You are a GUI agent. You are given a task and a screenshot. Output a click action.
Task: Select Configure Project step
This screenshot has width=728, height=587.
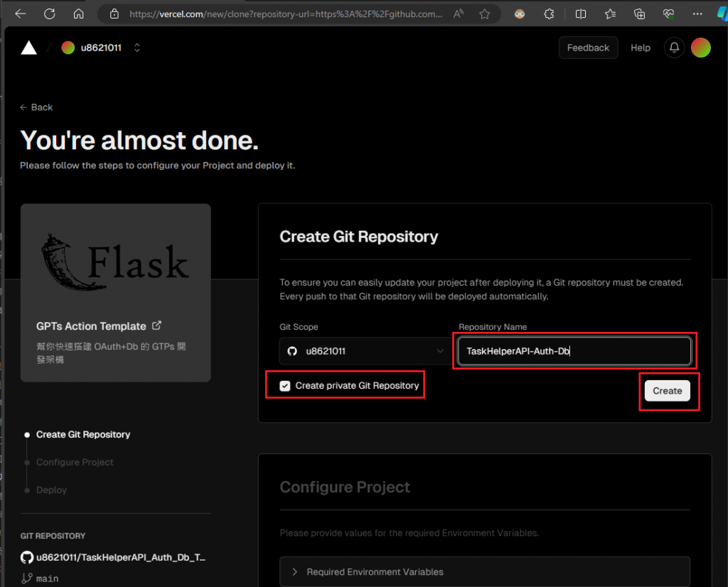click(x=75, y=462)
